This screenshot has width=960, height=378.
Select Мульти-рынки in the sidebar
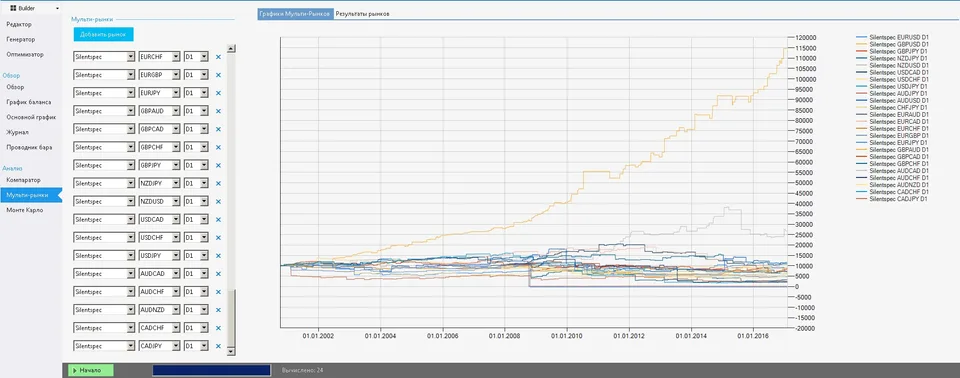click(x=31, y=195)
